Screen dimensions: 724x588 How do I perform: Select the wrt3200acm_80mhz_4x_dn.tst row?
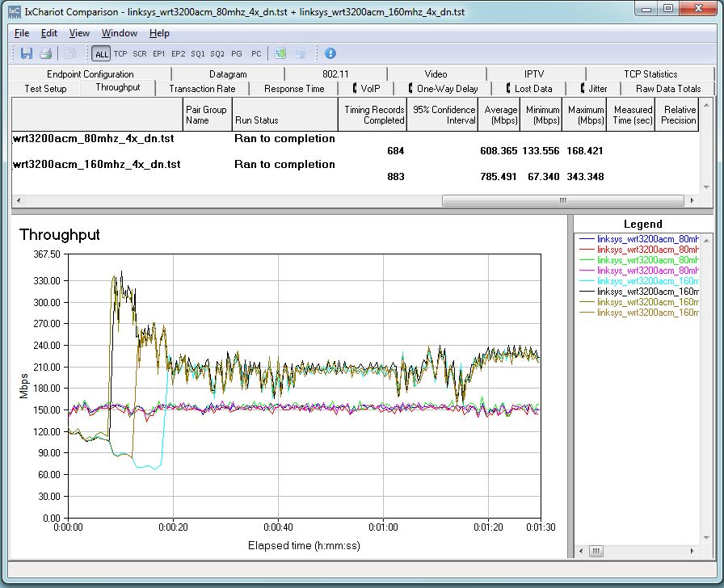(355, 138)
